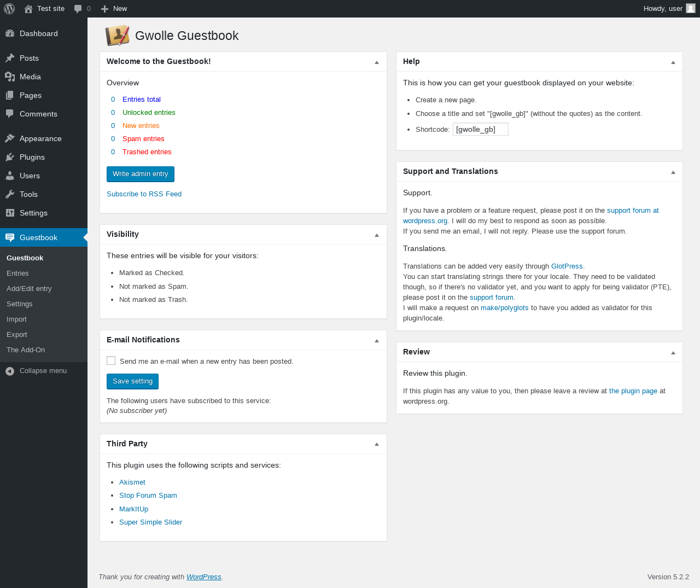Open the make/polyglots link
Viewport: 700px width, 588px height.
[x=504, y=308]
